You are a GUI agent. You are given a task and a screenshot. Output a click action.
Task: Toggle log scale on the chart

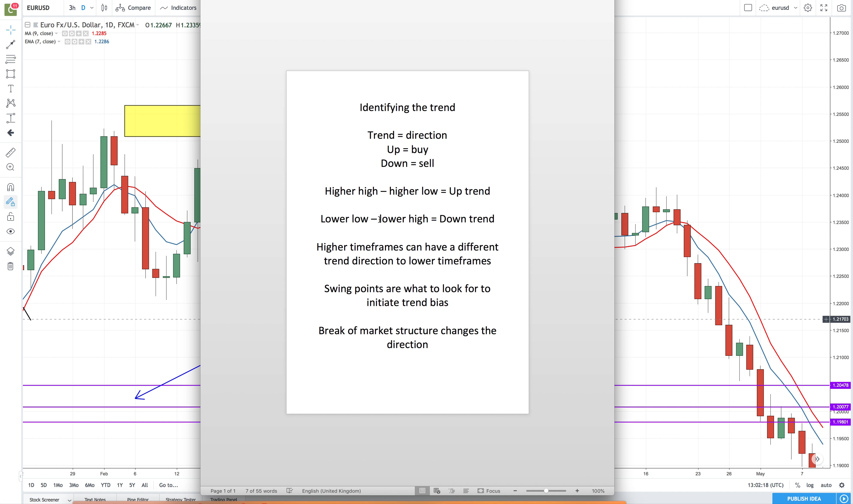pyautogui.click(x=810, y=485)
